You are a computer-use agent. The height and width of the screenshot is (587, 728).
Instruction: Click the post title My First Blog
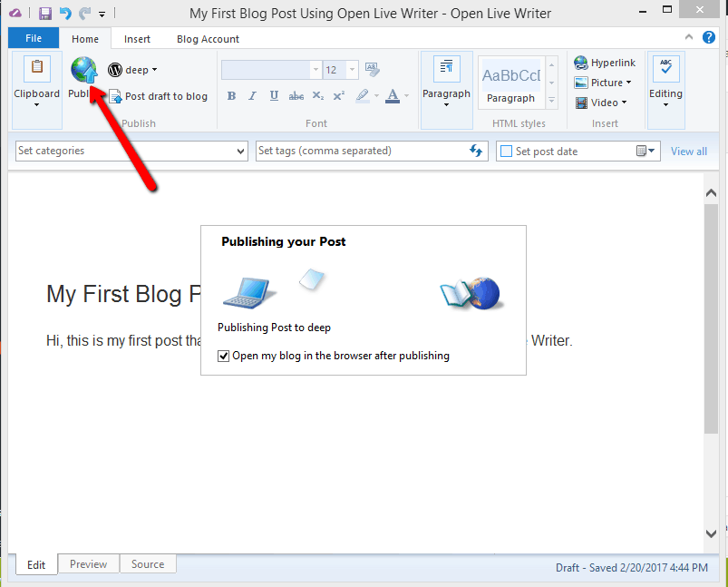tap(123, 294)
